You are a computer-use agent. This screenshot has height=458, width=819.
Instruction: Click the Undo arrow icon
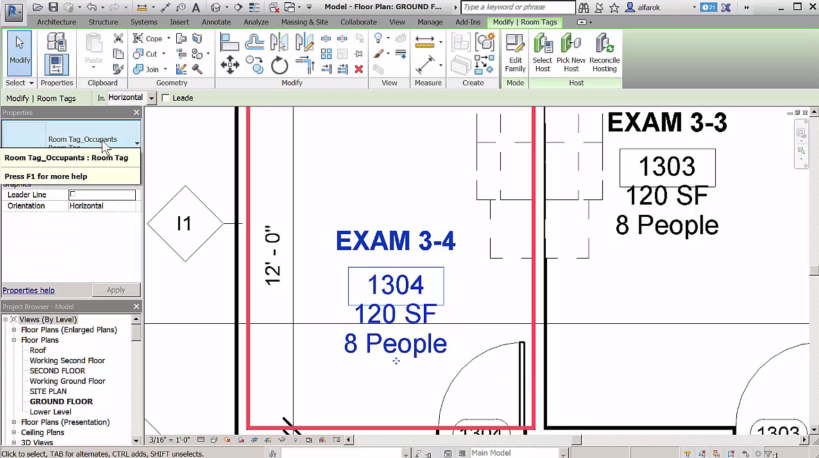92,7
